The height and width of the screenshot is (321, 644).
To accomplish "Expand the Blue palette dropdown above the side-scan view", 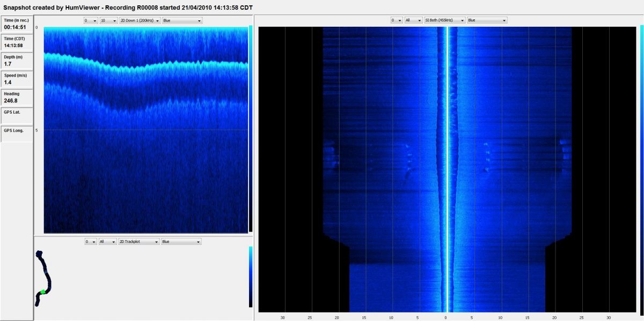I will point(487,20).
